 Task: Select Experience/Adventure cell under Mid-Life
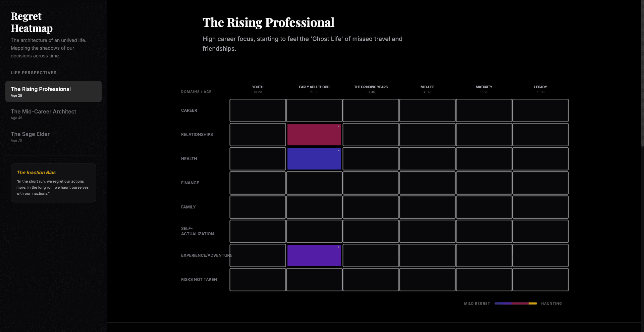click(427, 255)
